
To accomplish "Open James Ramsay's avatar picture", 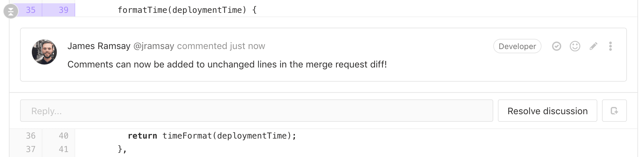I will point(44,52).
